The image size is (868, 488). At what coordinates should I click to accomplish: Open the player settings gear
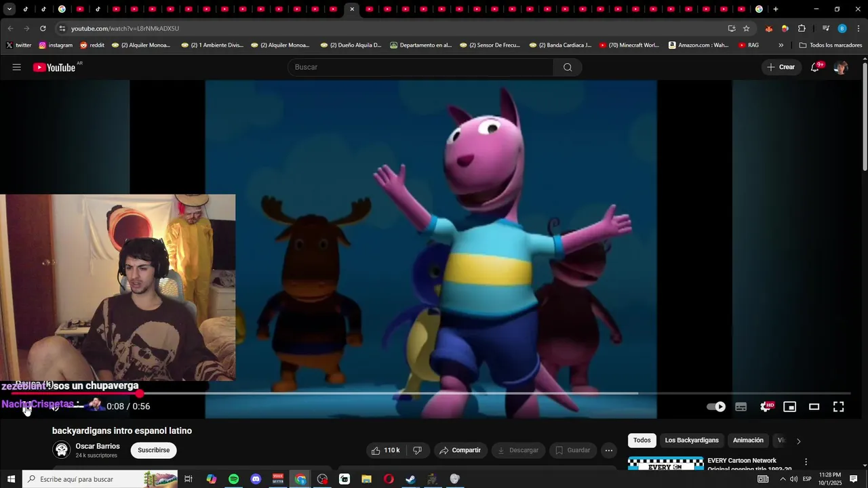coord(766,407)
